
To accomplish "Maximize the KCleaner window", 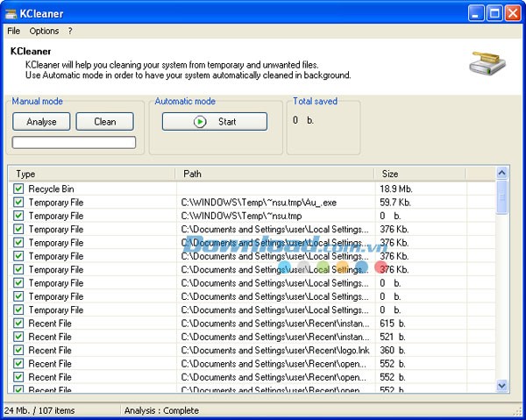I will tap(495, 13).
